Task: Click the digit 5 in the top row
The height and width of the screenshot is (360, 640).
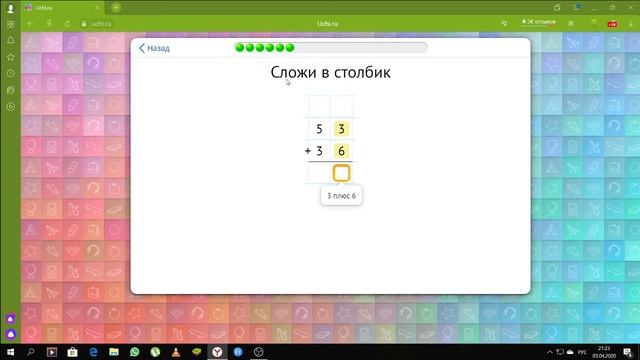Action: (x=319, y=129)
